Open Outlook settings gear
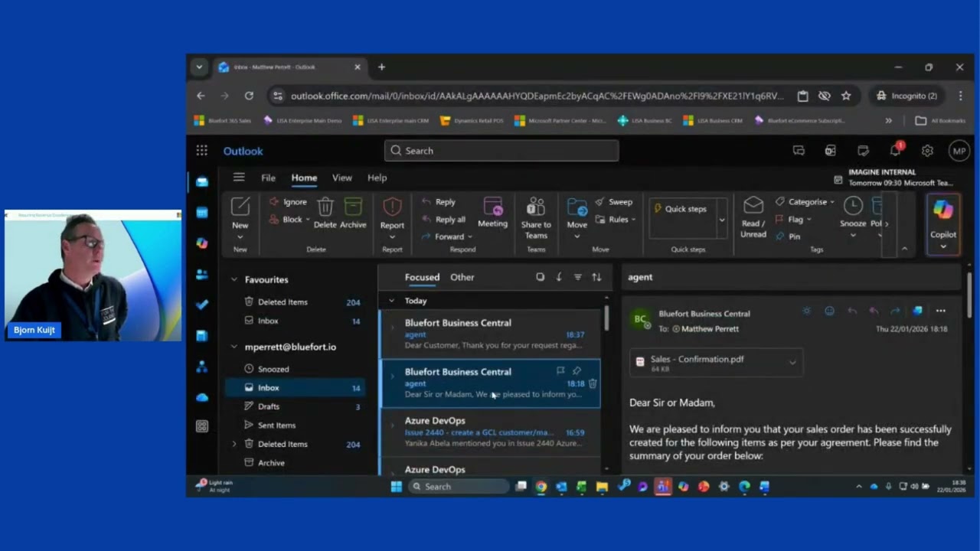Screen dimensions: 980x551 pyautogui.click(x=927, y=151)
